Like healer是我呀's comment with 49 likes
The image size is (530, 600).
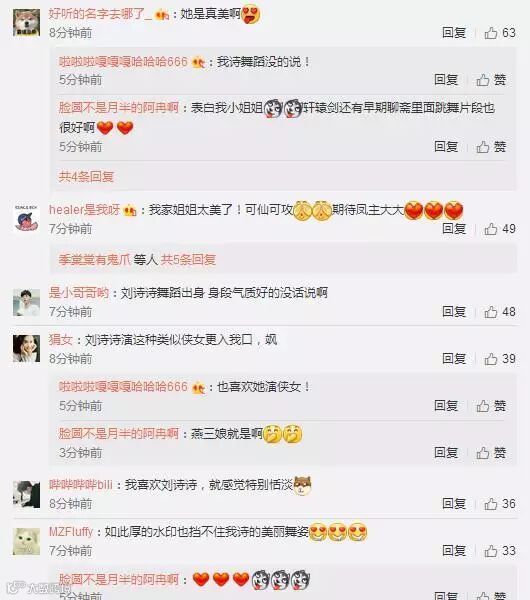pos(500,229)
